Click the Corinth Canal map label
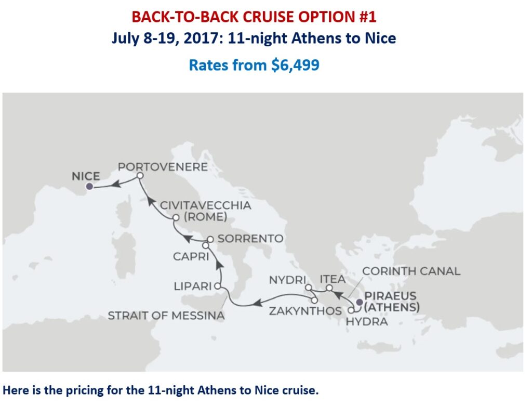The height and width of the screenshot is (404, 532). (411, 271)
